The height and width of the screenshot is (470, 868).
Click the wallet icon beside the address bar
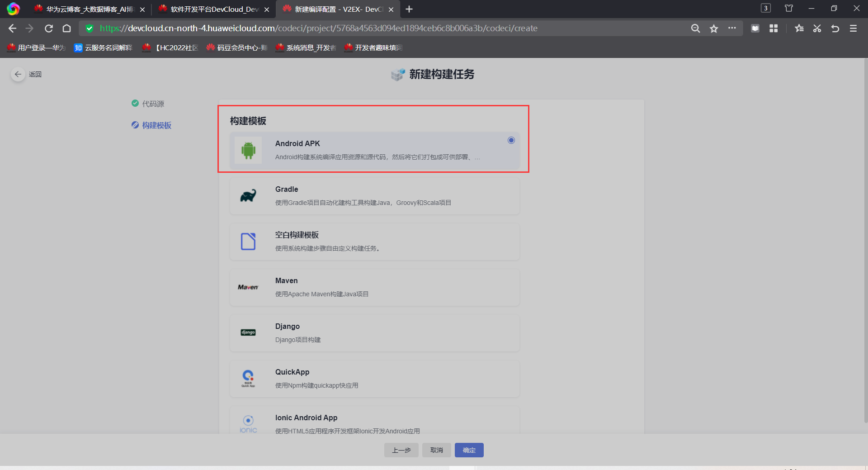(x=755, y=28)
